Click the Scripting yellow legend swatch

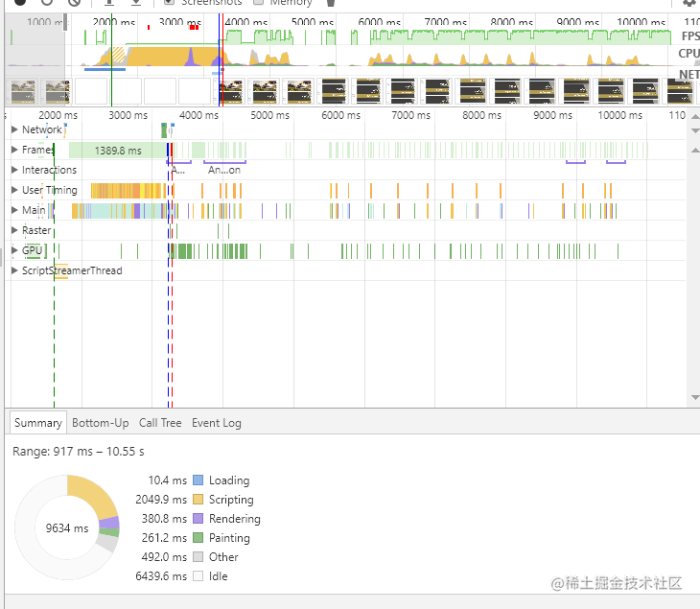198,500
